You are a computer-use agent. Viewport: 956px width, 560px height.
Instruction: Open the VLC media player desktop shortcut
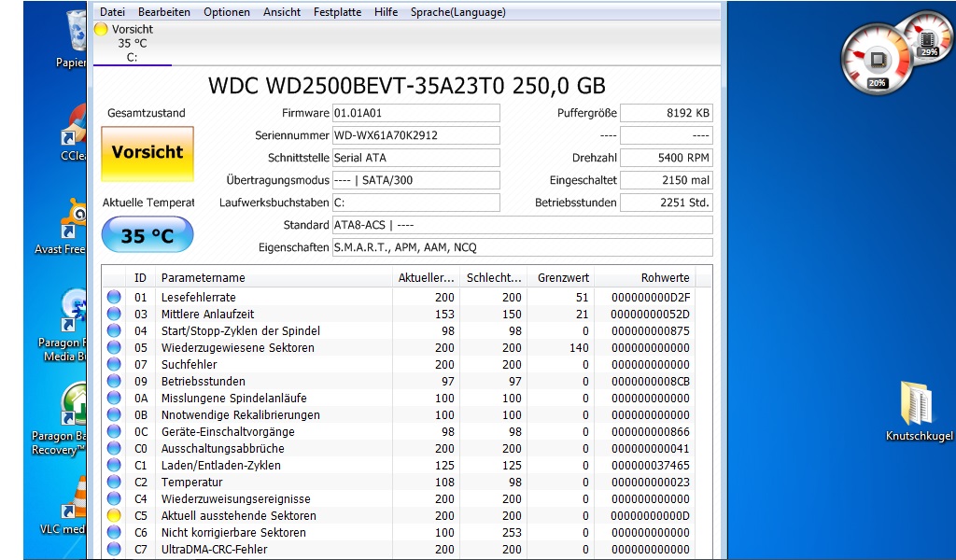point(63,506)
